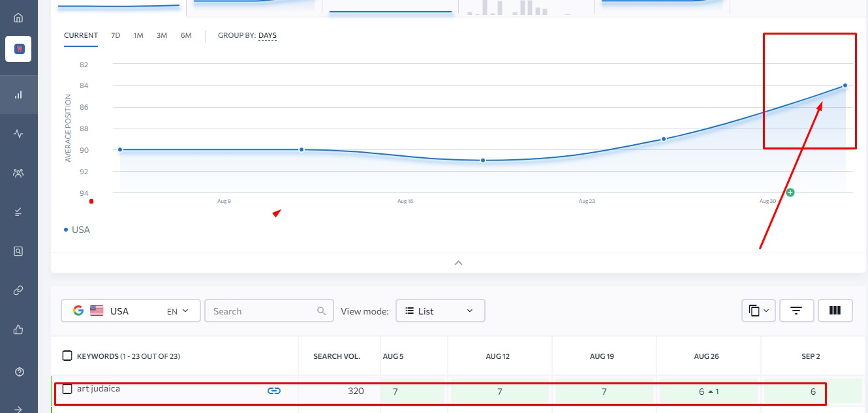Open the filter icon above the keyword table

pyautogui.click(x=796, y=311)
